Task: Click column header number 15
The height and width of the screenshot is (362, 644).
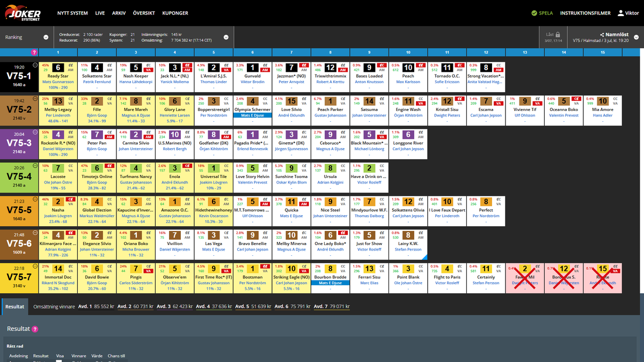Action: click(x=603, y=53)
